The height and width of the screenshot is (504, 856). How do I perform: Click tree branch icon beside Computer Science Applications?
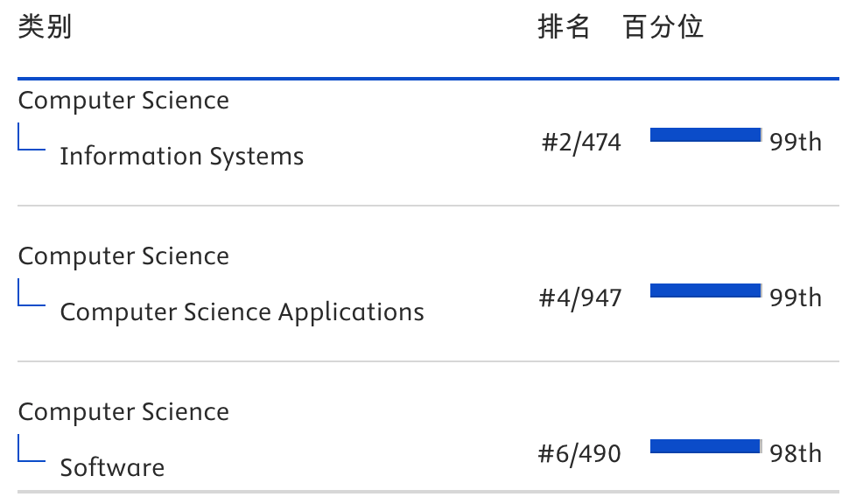31,294
